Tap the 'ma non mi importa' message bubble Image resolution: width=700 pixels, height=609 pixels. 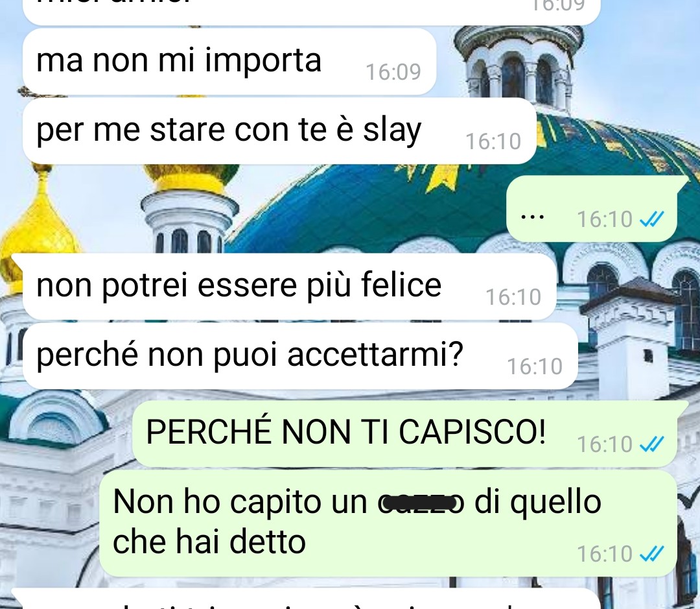(229, 62)
